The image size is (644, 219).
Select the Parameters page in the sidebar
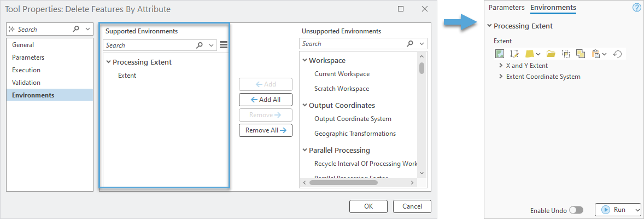pyautogui.click(x=50, y=57)
